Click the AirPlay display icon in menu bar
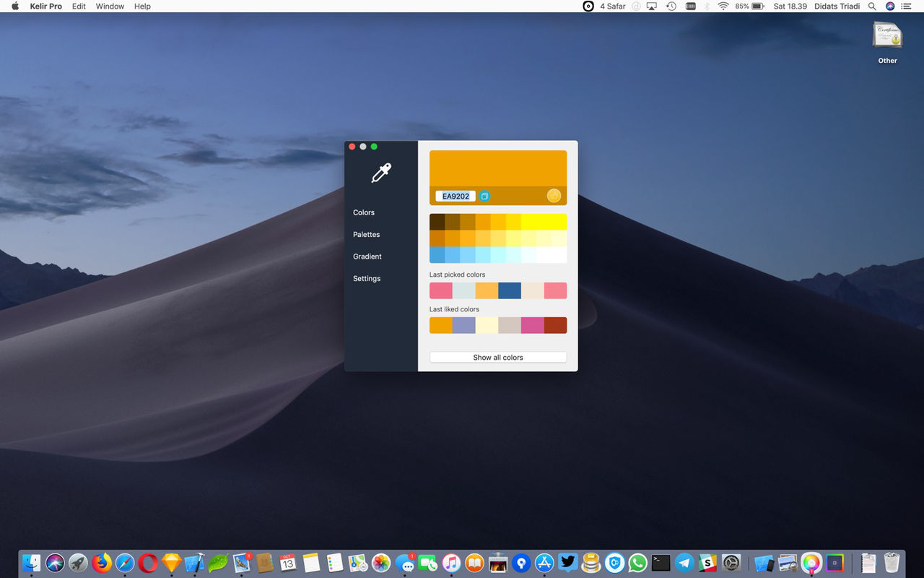The image size is (924, 578). tap(652, 6)
